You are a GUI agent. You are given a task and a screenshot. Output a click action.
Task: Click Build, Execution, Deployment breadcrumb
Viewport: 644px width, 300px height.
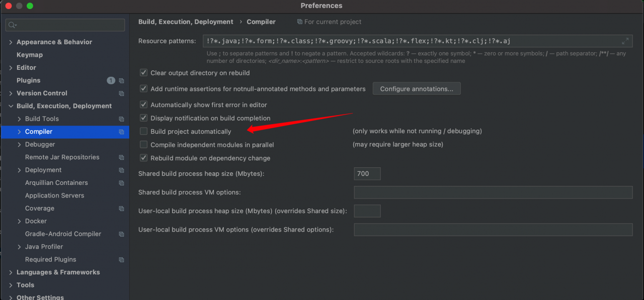click(x=186, y=22)
